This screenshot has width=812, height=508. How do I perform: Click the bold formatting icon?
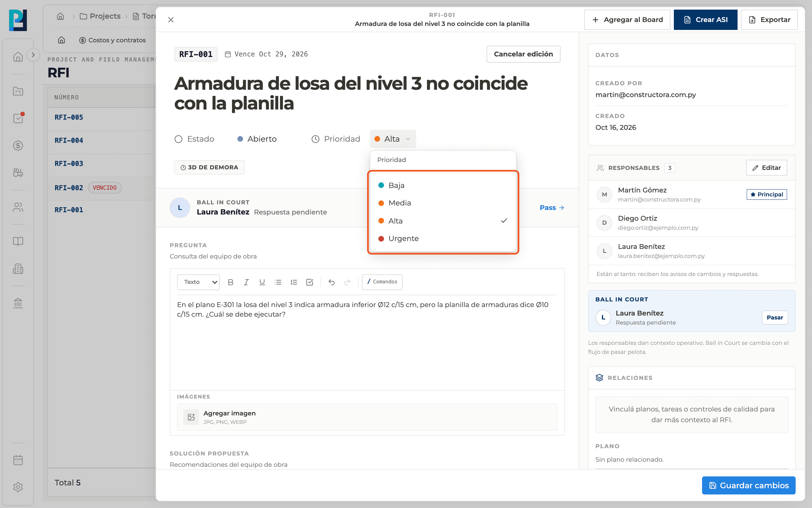click(x=231, y=282)
